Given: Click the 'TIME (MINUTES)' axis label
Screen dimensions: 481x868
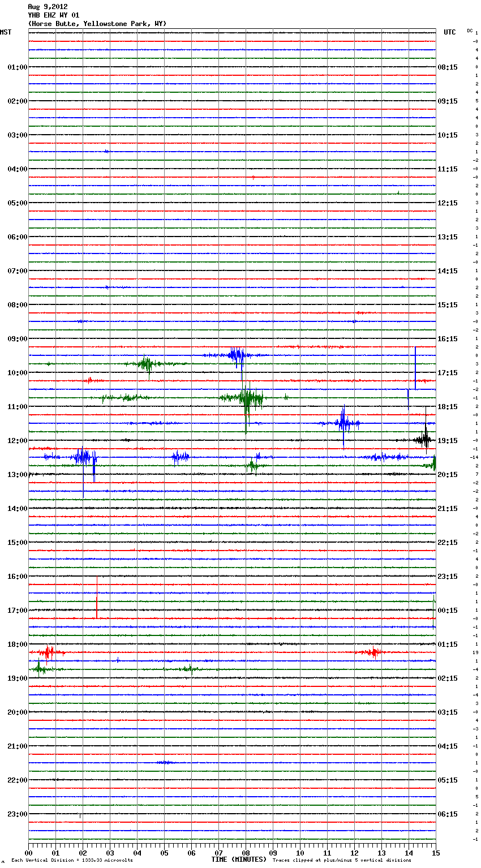Looking at the screenshot, I should [239, 860].
